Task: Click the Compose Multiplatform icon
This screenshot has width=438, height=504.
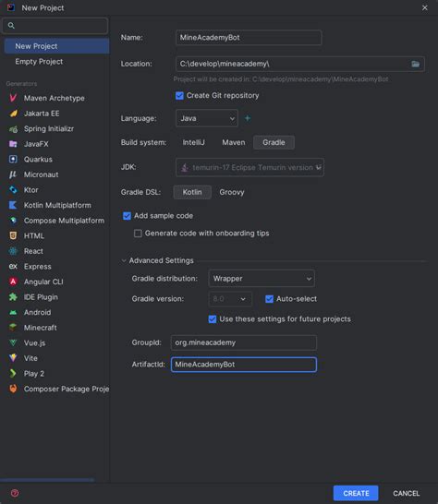Action: pyautogui.click(x=13, y=221)
